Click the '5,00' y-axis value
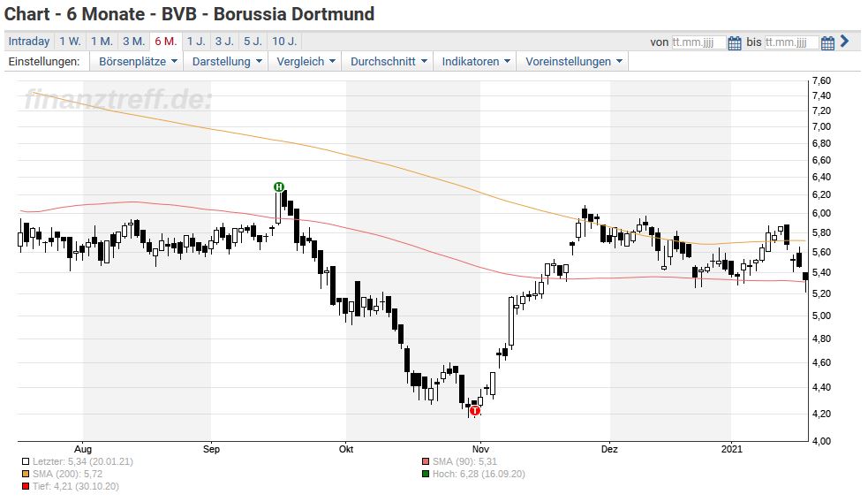Viewport: 868px width, 502px height. [821, 316]
